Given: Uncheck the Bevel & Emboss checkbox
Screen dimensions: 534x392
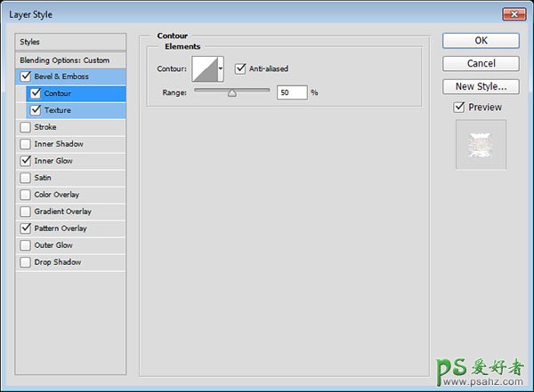Looking at the screenshot, I should click(x=25, y=76).
